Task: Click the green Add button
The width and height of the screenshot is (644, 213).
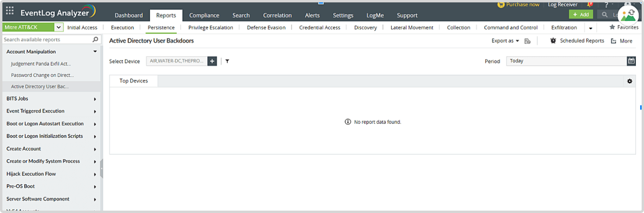Action: pos(581,15)
